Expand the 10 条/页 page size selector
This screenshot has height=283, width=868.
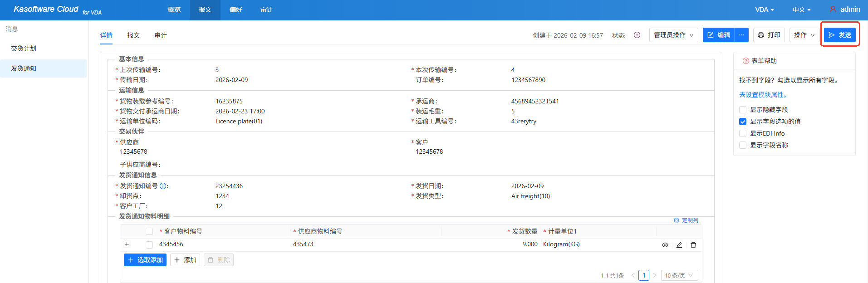click(x=679, y=275)
